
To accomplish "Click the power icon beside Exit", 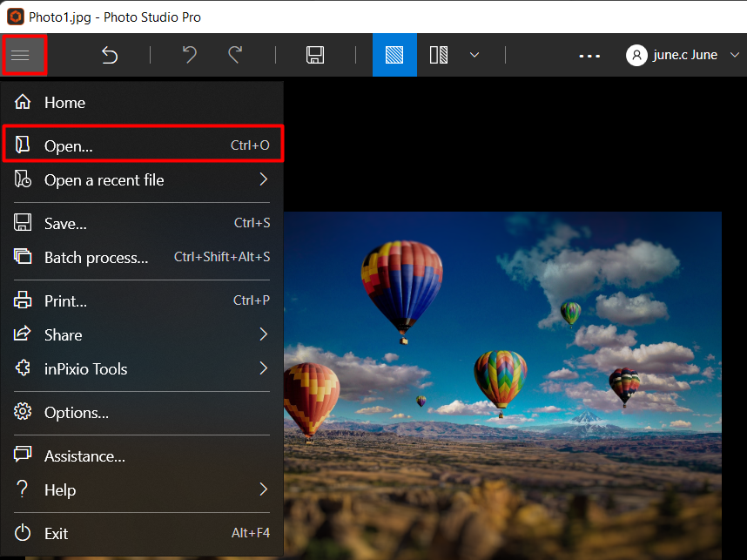I will coord(23,533).
